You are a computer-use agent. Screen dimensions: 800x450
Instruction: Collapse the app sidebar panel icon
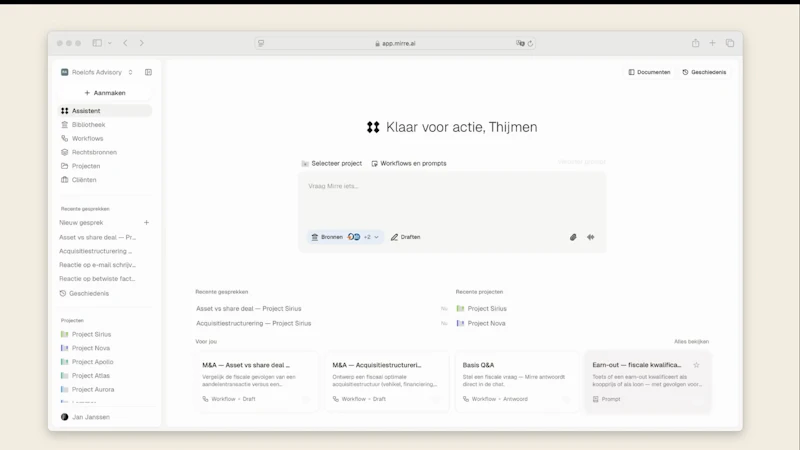[x=148, y=72]
